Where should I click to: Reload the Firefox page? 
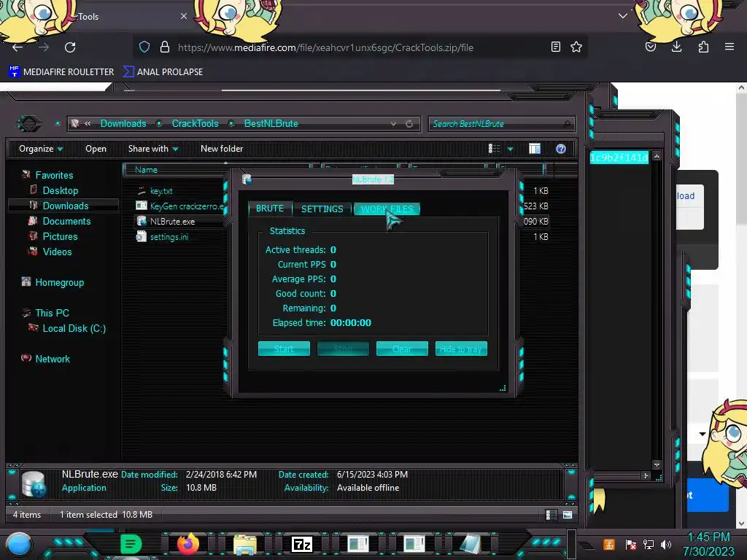[x=70, y=47]
